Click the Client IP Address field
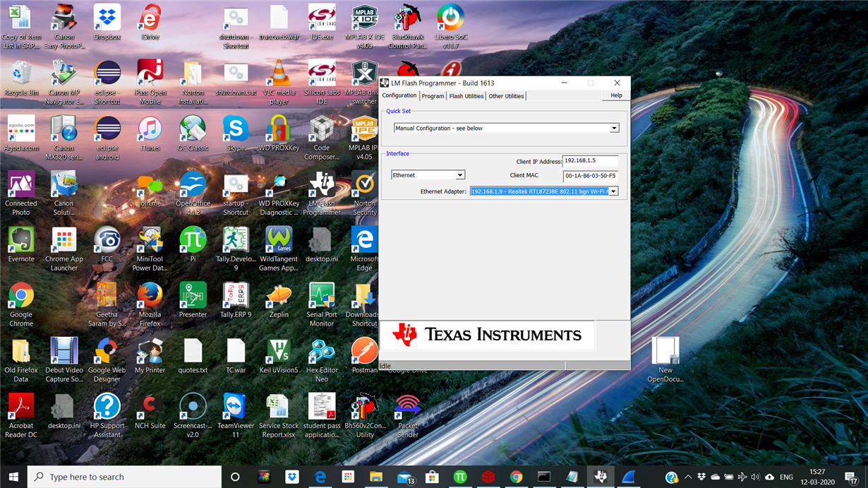 pyautogui.click(x=590, y=161)
